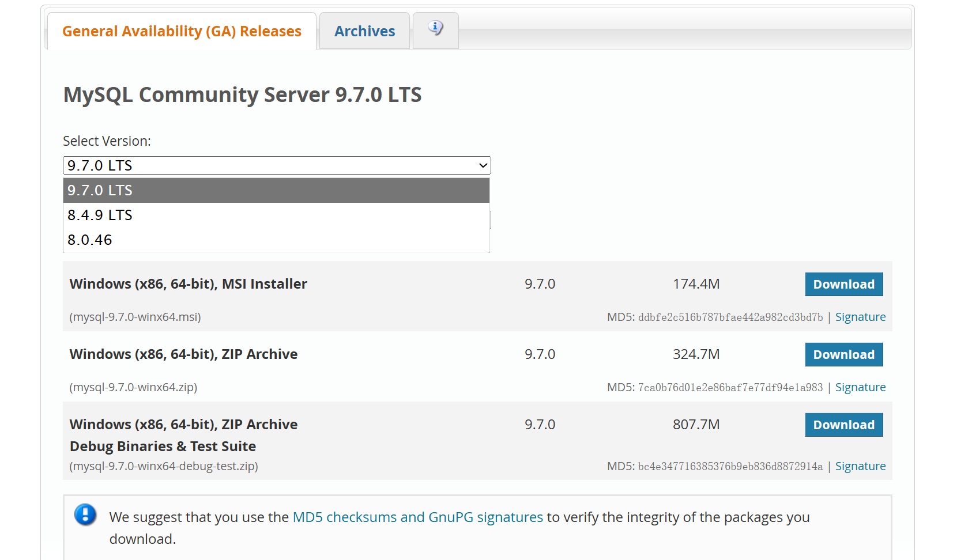Click the Windows (x86, 64-bit), MSI Installer title
This screenshot has height=560, width=972.
click(189, 284)
